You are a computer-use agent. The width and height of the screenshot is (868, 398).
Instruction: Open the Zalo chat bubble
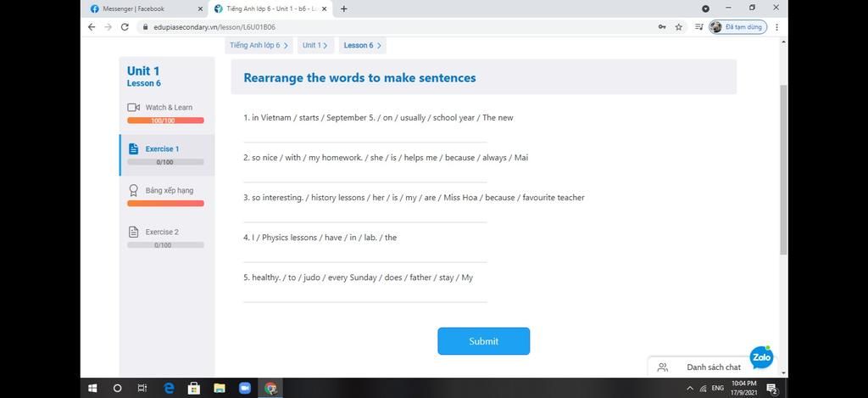(761, 357)
